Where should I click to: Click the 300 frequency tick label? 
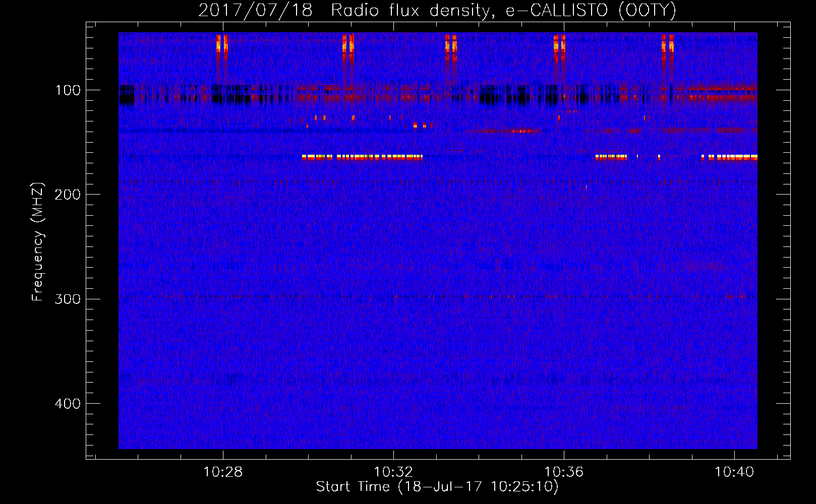[x=68, y=299]
